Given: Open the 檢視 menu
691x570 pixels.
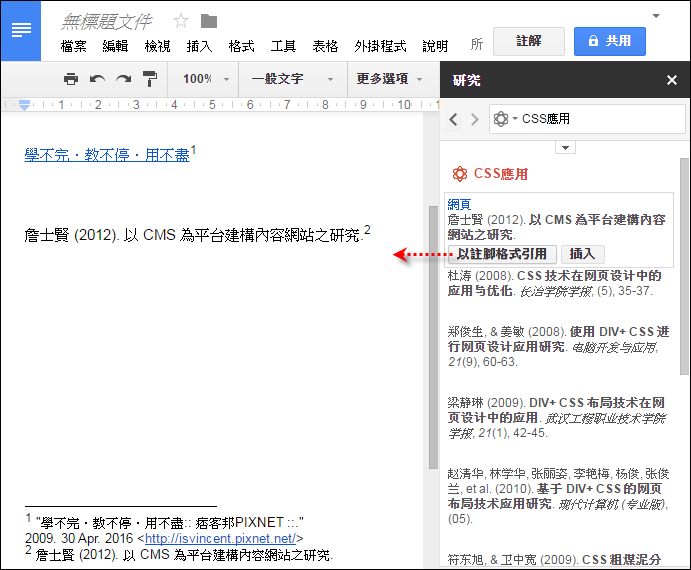Looking at the screenshot, I should coord(157,46).
